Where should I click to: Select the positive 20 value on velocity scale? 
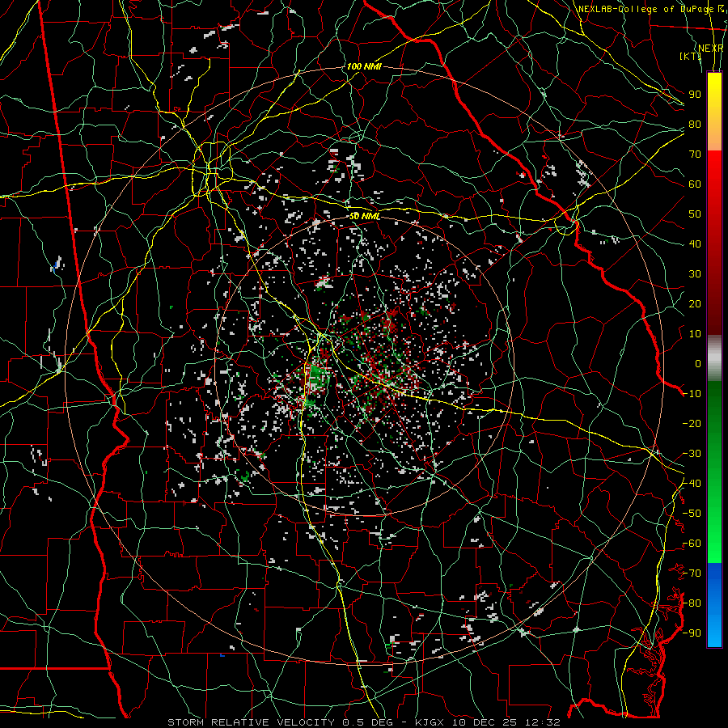point(695,303)
